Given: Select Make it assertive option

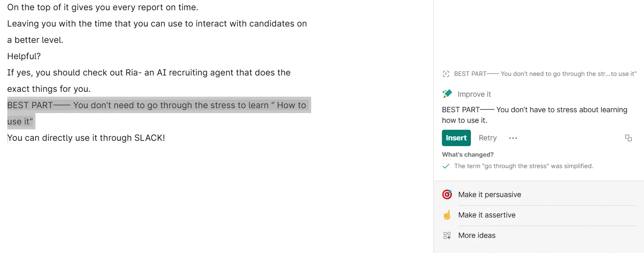Looking at the screenshot, I should pos(486,215).
